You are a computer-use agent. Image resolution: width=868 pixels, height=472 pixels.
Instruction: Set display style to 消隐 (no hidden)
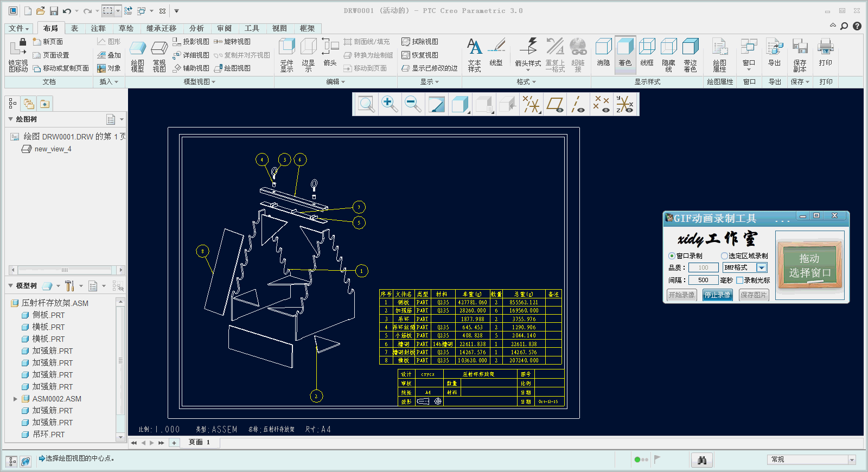tap(603, 53)
